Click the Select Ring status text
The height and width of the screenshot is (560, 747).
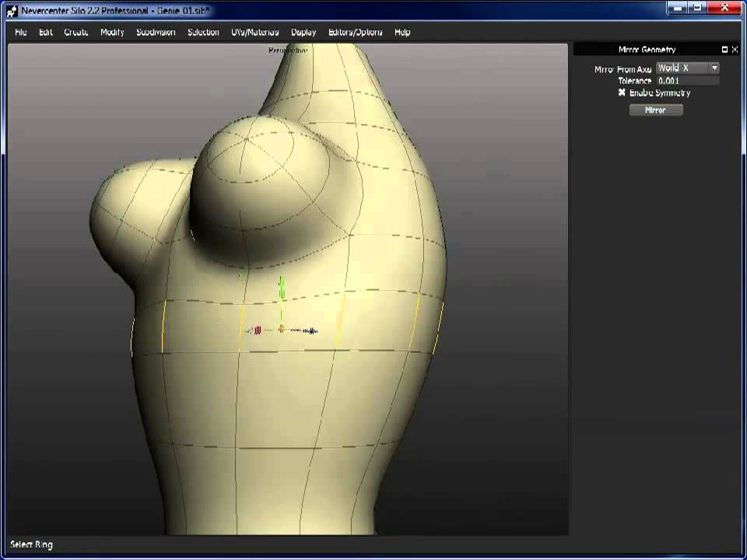pos(31,544)
